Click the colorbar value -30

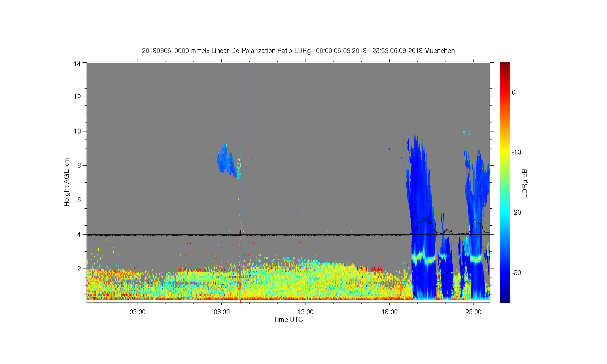click(x=516, y=273)
